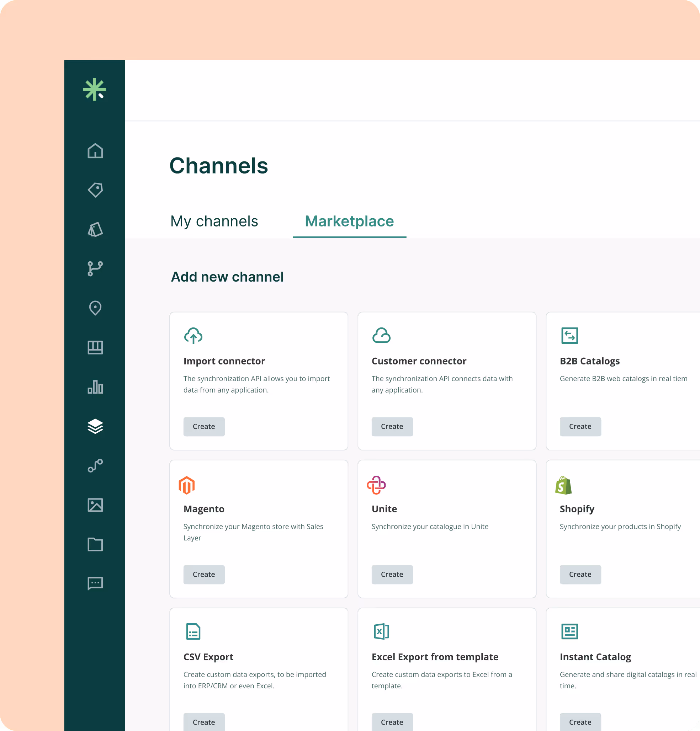Screen dimensions: 700x731
Task: Open the home icon in sidebar
Action: pyautogui.click(x=95, y=151)
